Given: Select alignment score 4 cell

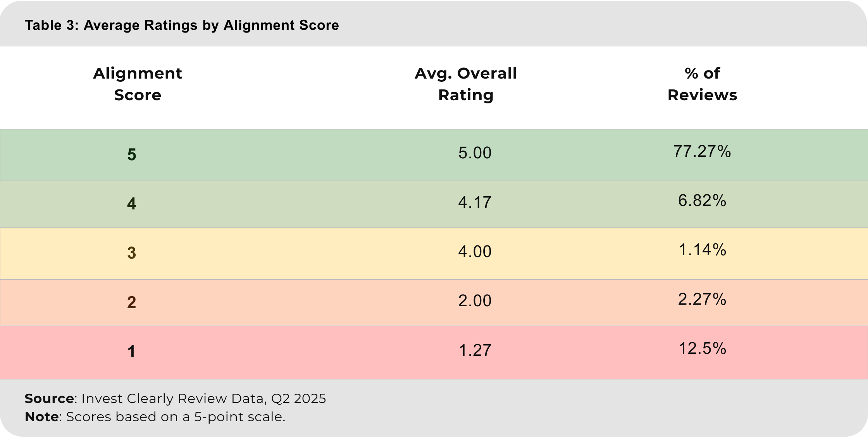Looking at the screenshot, I should 132,204.
